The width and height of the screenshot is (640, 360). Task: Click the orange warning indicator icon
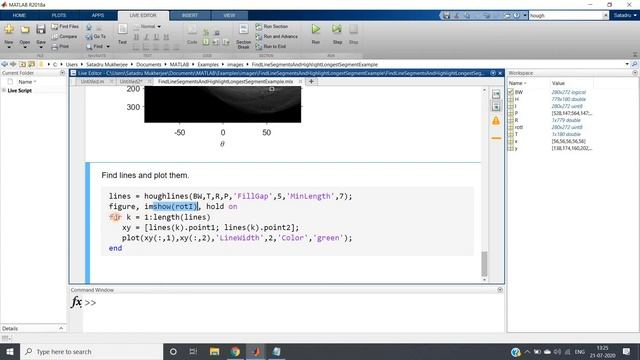tap(496, 120)
